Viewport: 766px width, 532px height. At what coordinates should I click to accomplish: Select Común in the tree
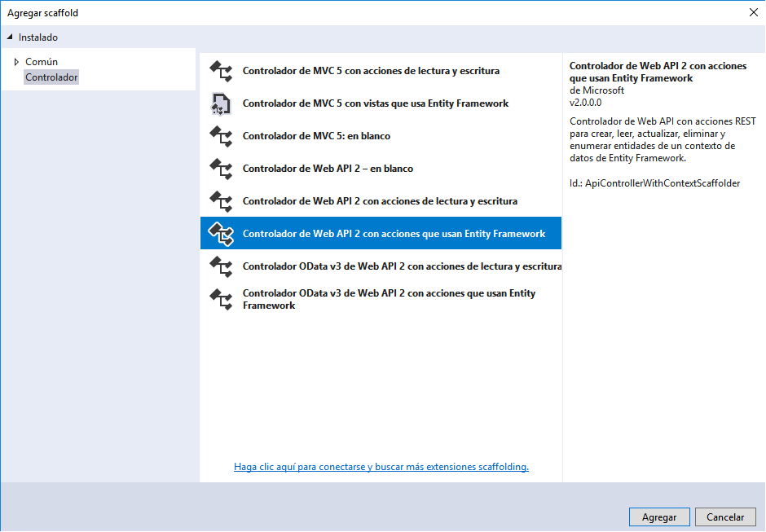pos(42,62)
